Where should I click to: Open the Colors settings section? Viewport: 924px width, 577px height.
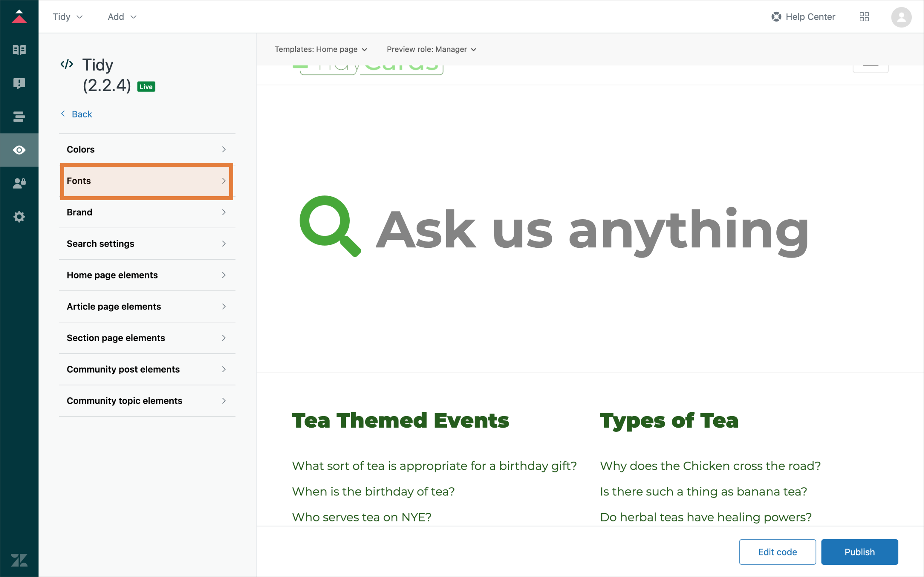point(147,149)
